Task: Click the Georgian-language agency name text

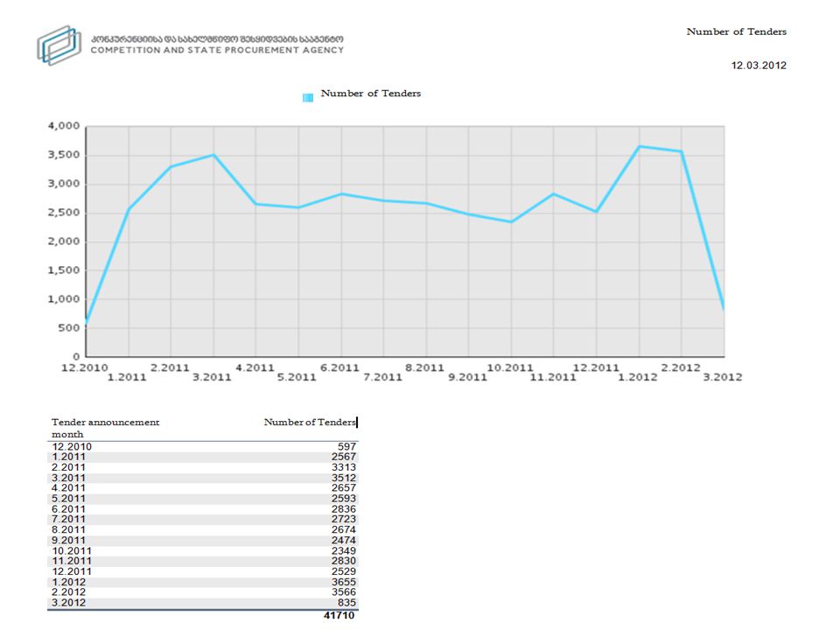Action: (x=217, y=39)
